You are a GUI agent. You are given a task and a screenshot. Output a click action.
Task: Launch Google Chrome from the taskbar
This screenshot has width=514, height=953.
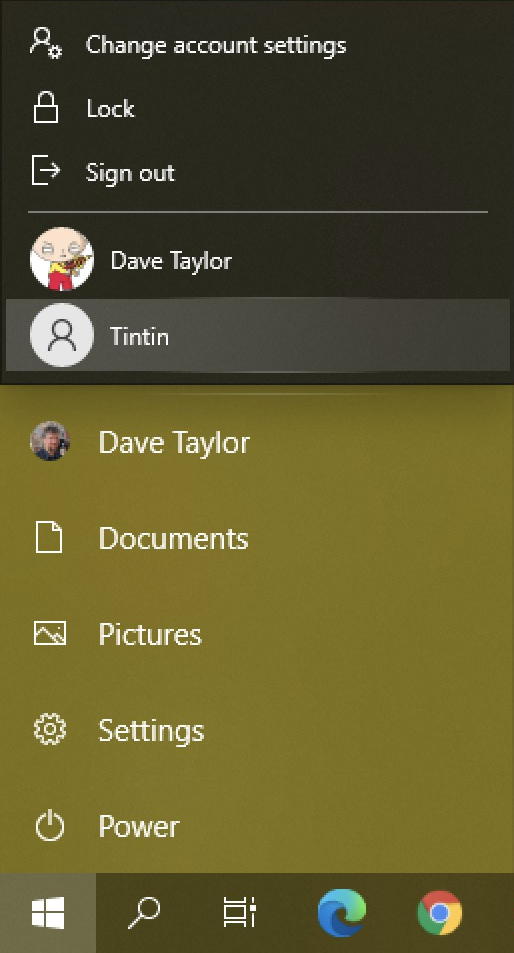[440, 912]
